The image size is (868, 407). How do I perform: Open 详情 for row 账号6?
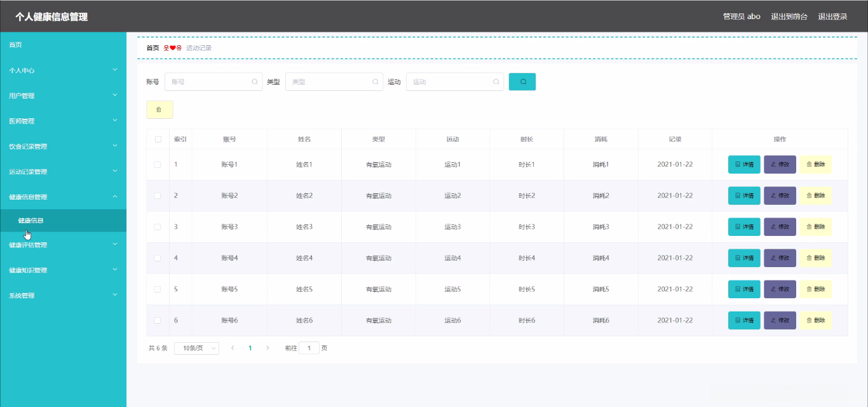click(744, 320)
